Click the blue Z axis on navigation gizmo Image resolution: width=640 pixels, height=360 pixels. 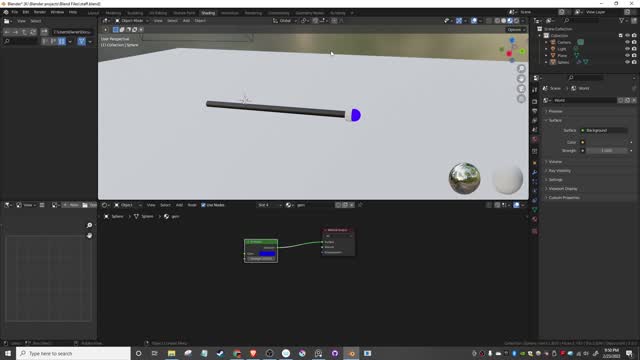tap(512, 40)
